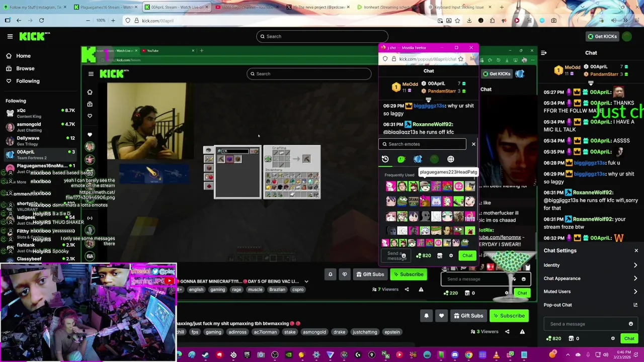
Task: Open Firefox downloads panel
Action: pyautogui.click(x=469, y=21)
